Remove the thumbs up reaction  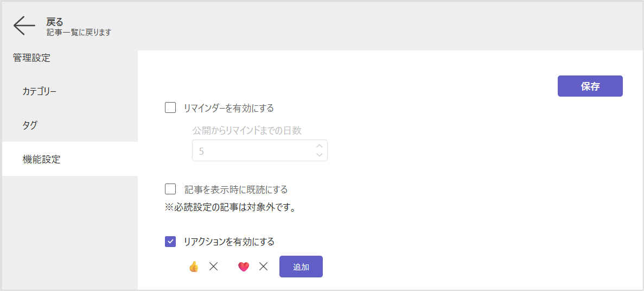[214, 267]
